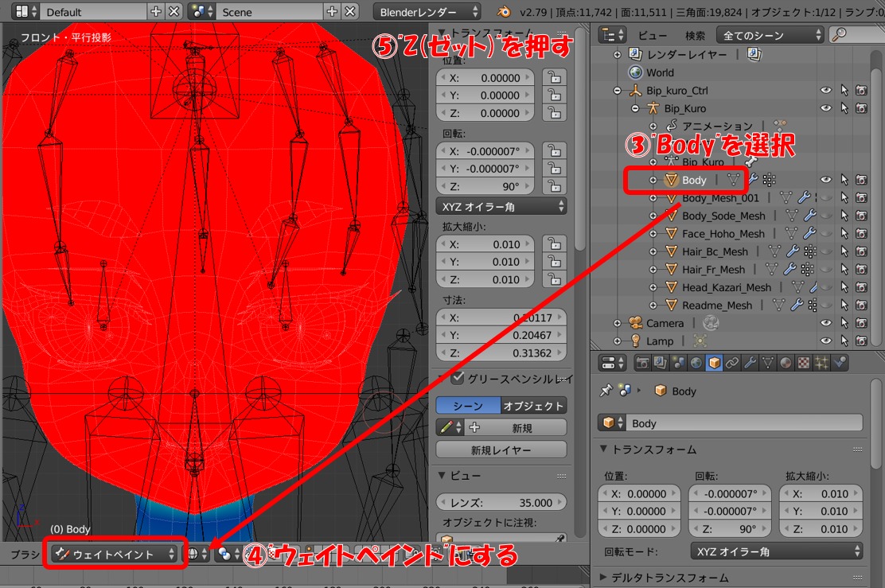Viewport: 885px width, 588px height.
Task: Open the outliner ビュー menu
Action: pos(653,35)
